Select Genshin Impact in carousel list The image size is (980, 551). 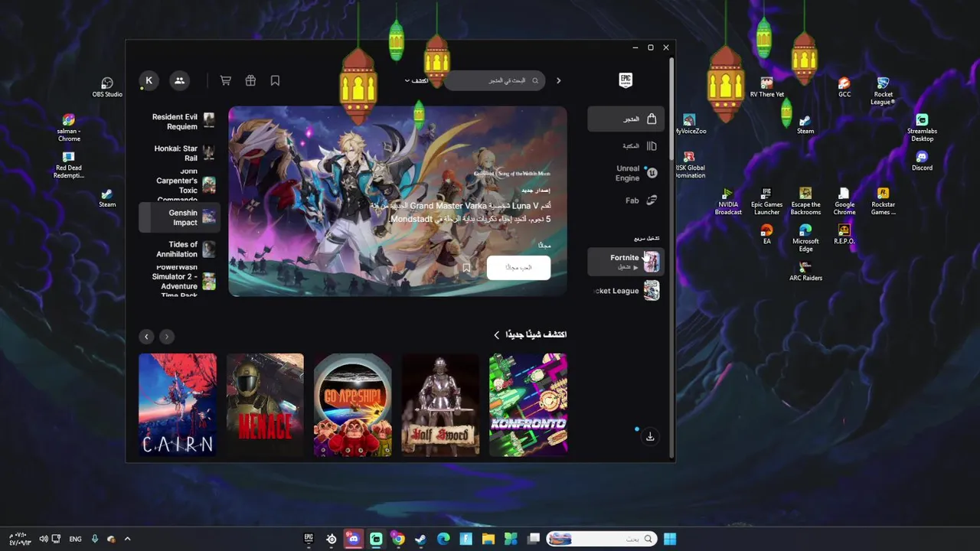tap(179, 217)
